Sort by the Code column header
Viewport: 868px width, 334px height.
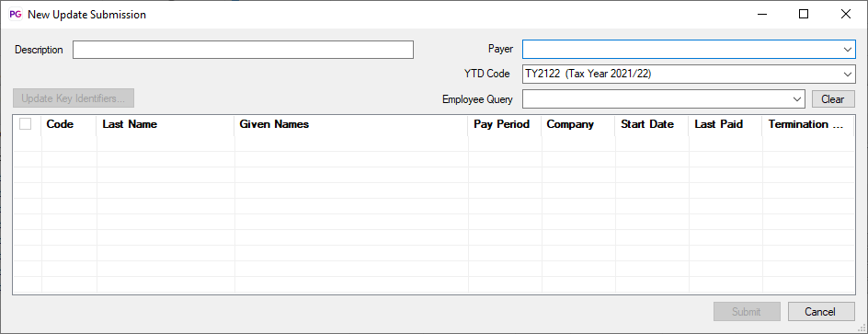(x=69, y=124)
